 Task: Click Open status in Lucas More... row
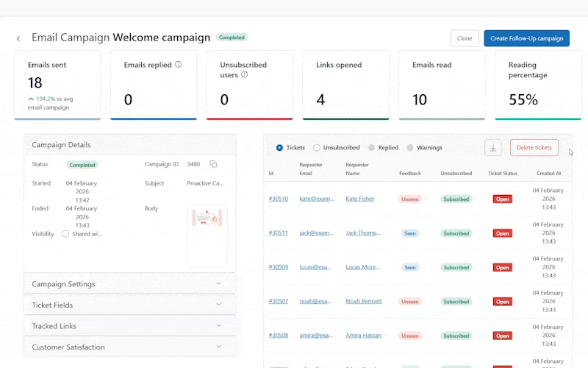[x=503, y=268]
